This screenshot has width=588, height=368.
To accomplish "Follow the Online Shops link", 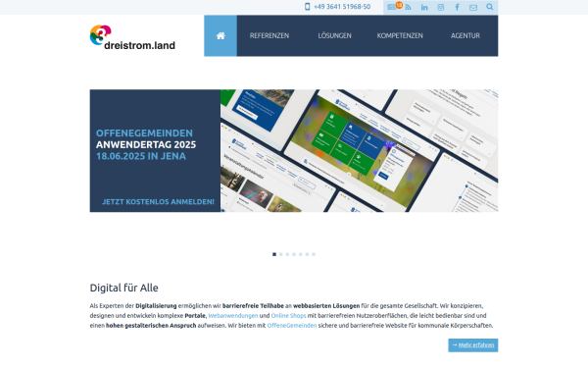I will click(x=288, y=315).
